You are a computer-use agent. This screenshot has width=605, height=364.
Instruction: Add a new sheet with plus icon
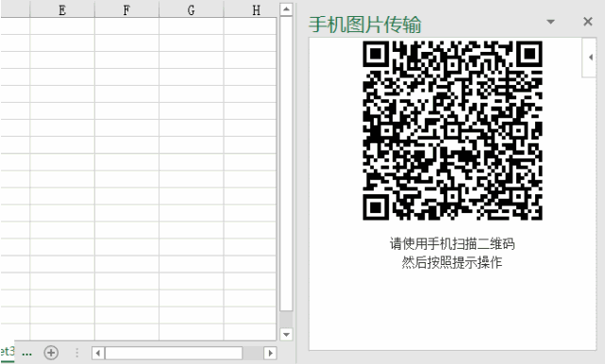51,353
